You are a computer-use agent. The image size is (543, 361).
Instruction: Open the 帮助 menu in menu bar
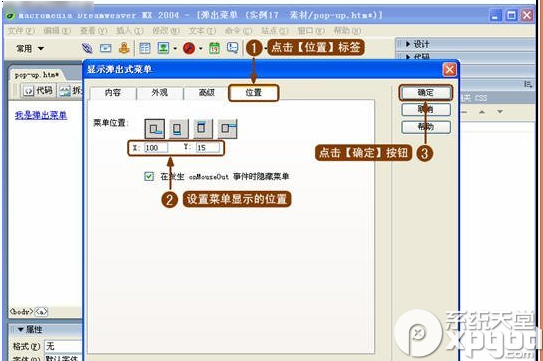(347, 31)
